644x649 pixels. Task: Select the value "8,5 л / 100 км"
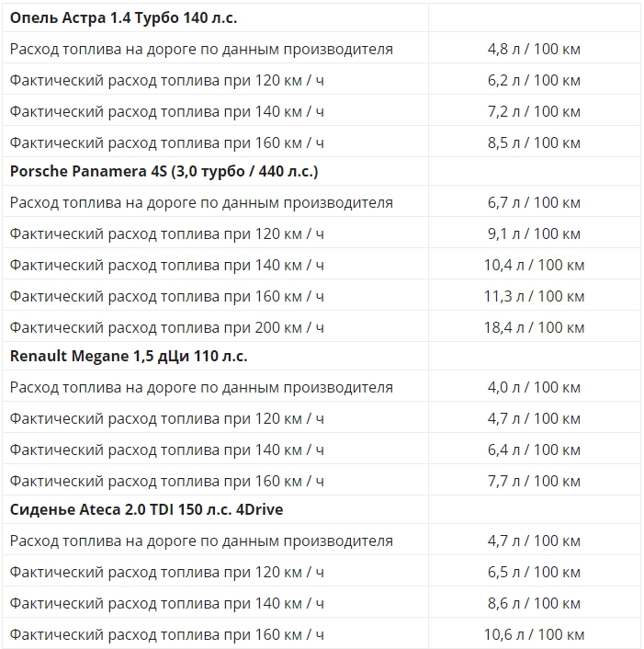(x=534, y=142)
